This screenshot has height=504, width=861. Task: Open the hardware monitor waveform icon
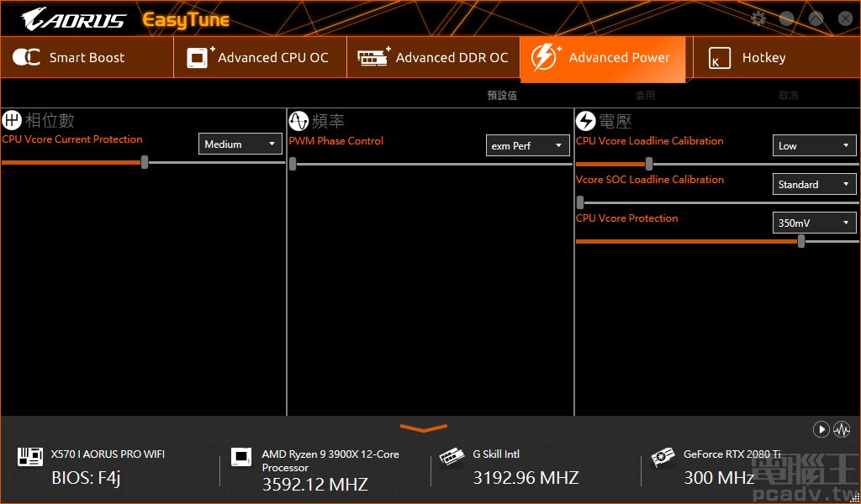click(842, 429)
